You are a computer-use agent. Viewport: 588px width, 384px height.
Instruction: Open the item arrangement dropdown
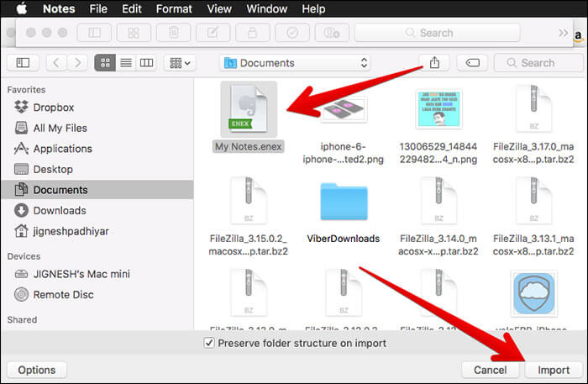coord(180,63)
